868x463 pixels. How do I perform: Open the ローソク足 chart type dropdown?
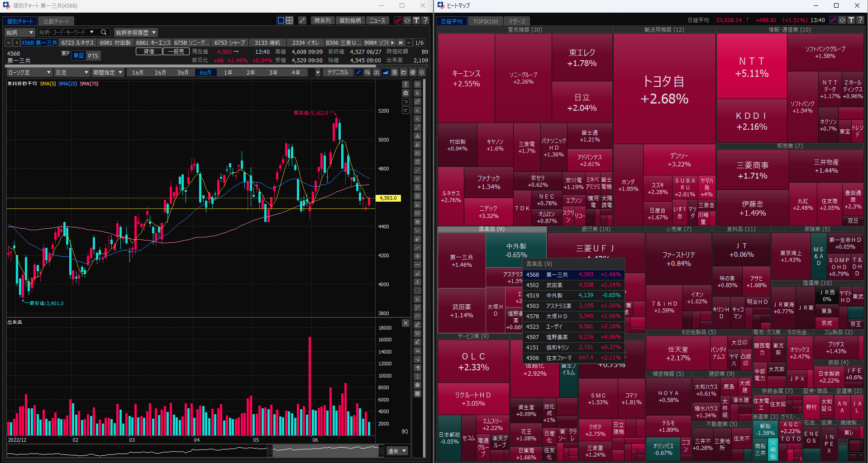click(29, 72)
